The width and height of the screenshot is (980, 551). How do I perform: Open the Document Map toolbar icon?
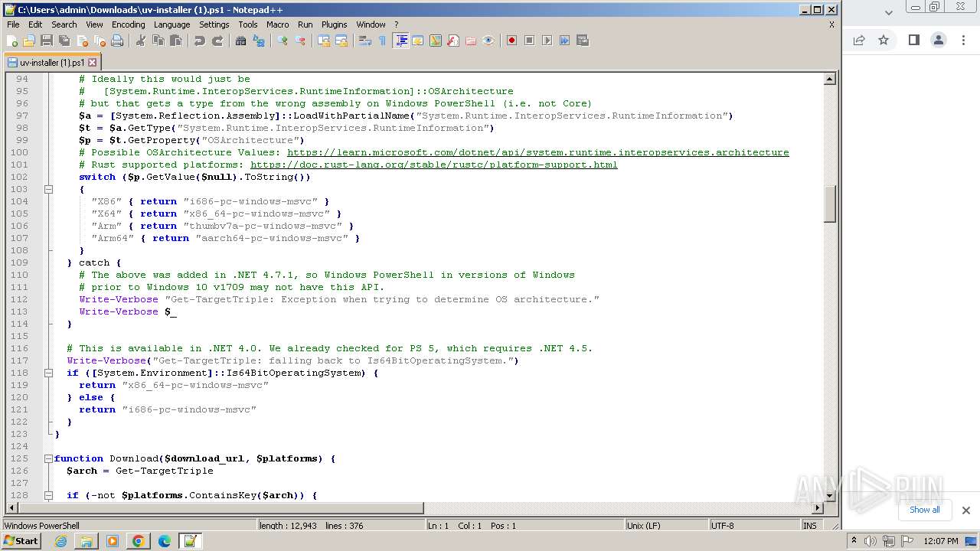coord(436,41)
